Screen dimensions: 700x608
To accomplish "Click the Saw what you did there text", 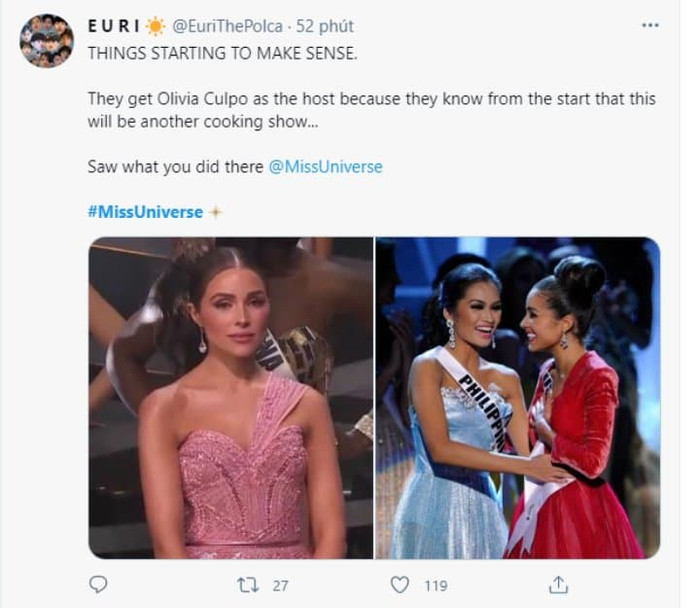I will click(175, 167).
